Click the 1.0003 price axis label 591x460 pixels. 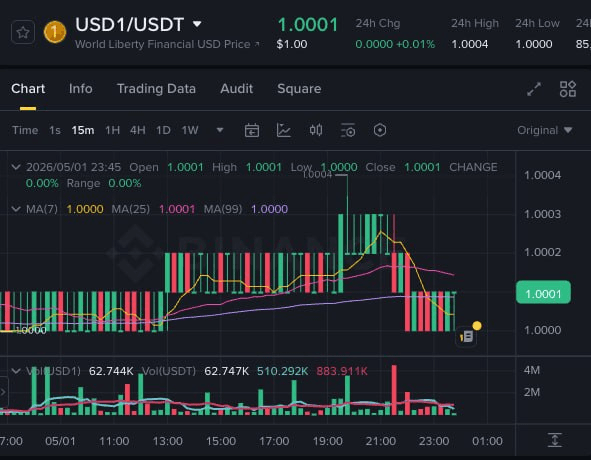click(x=542, y=214)
